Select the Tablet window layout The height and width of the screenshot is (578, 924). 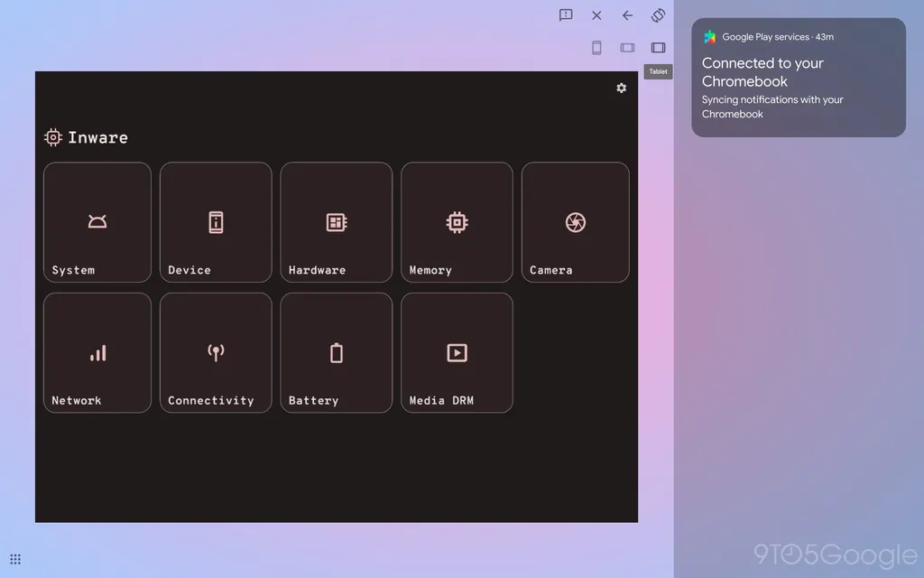658,48
